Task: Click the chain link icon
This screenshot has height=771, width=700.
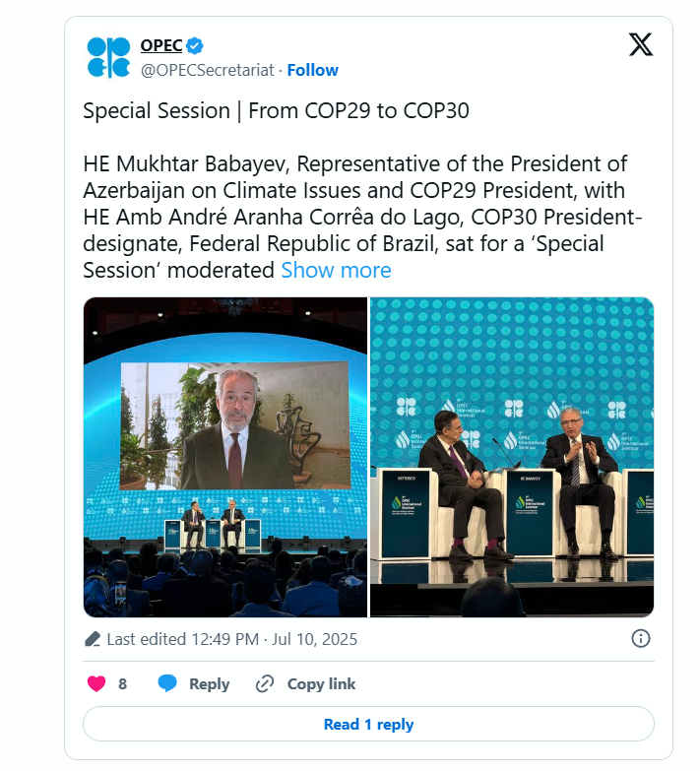Action: (x=264, y=683)
